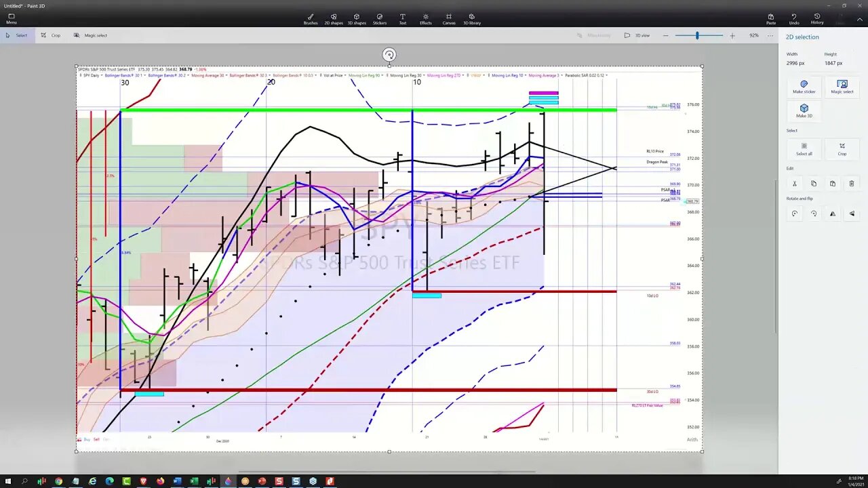The width and height of the screenshot is (868, 488).
Task: Zoom out with the minus button
Action: click(x=666, y=35)
